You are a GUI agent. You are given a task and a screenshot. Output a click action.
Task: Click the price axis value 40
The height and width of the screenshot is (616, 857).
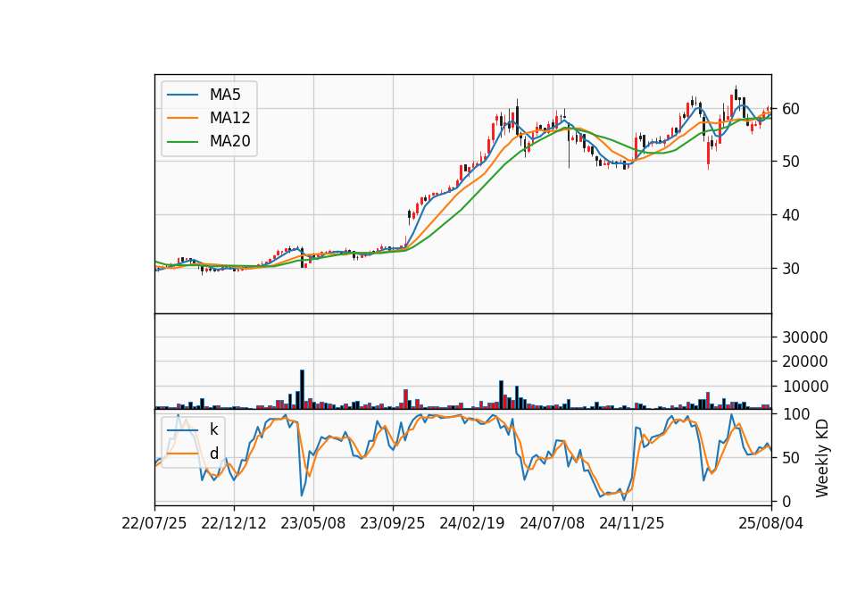[791, 215]
